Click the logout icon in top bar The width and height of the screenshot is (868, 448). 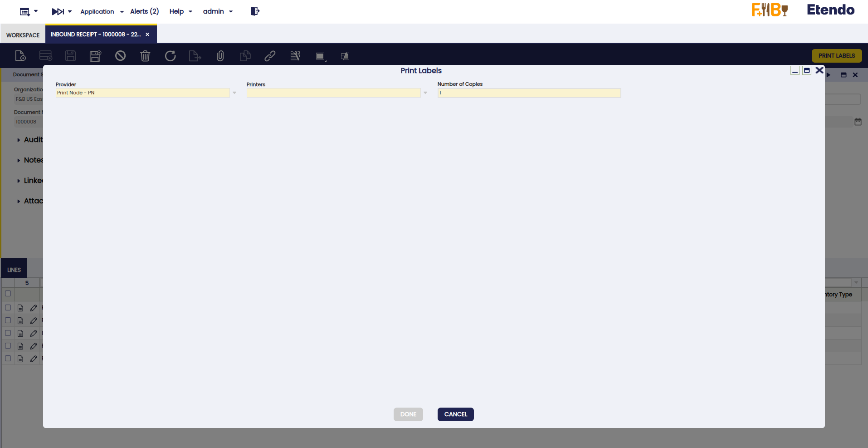coord(255,11)
